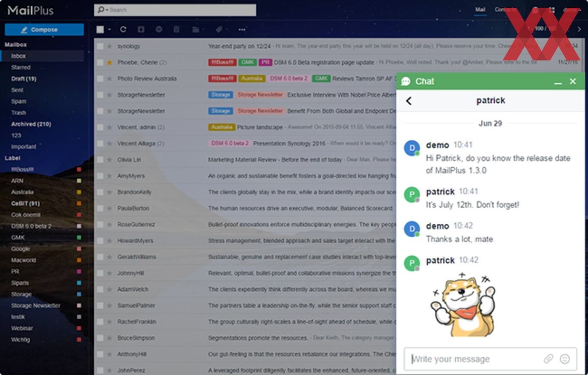The height and width of the screenshot is (375, 588).
Task: Star the synology email
Action: 109,46
